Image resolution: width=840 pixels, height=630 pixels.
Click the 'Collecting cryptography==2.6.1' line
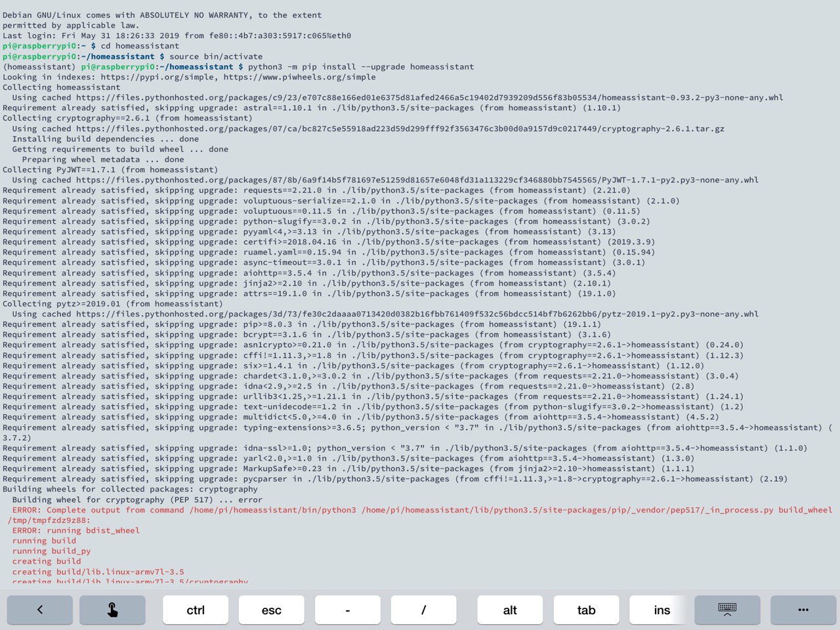click(x=127, y=118)
